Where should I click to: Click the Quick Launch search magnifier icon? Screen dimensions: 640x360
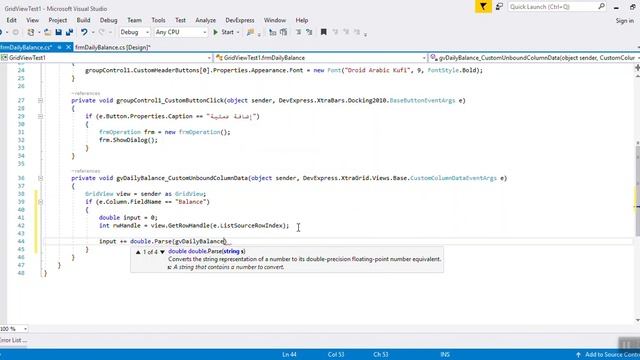(x=601, y=7)
